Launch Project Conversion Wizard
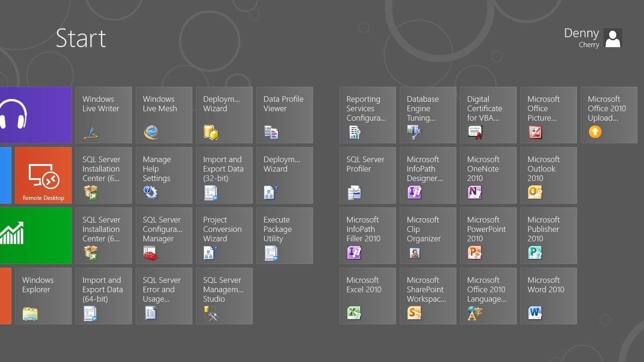The image size is (644, 362). [224, 236]
